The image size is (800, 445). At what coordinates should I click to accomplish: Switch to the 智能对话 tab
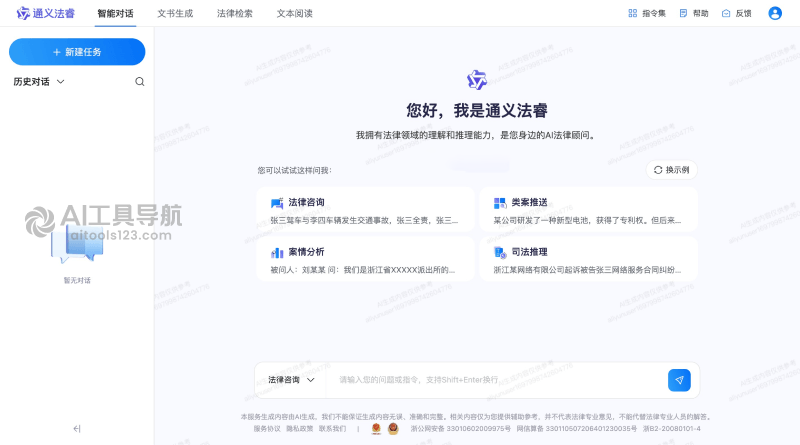point(115,13)
